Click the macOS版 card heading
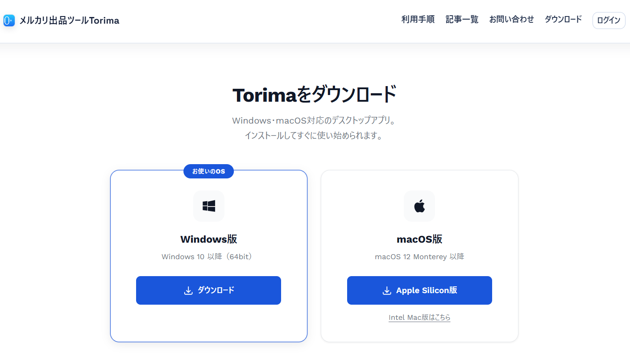This screenshot has height=364, width=630. 419,239
